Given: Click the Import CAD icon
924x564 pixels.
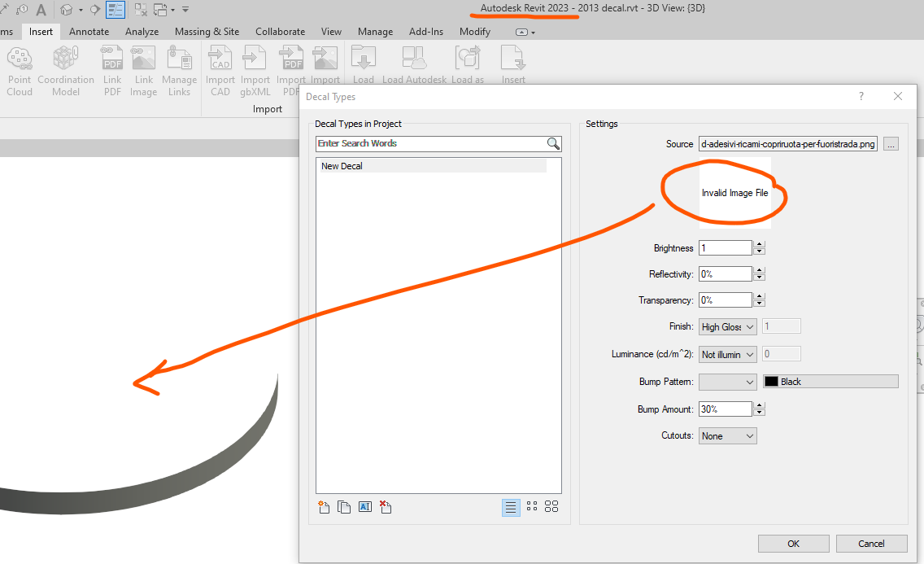Looking at the screenshot, I should (x=220, y=59).
